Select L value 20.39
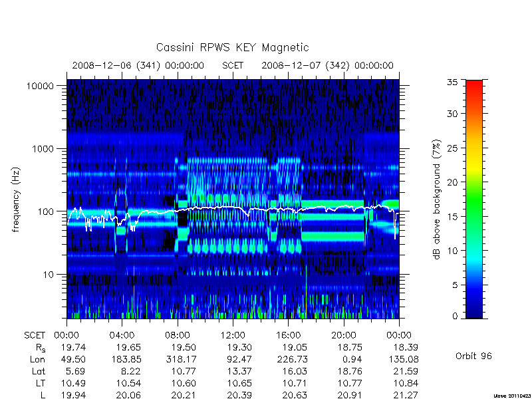 click(x=239, y=395)
